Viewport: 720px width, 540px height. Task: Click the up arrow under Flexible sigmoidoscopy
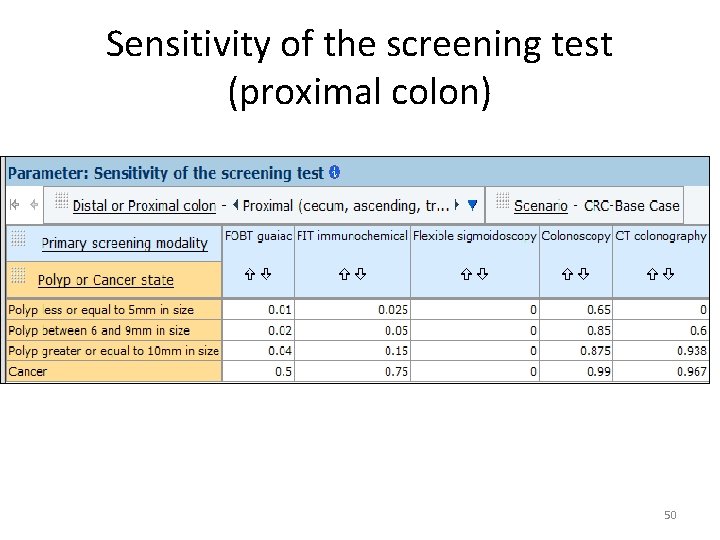pos(465,273)
